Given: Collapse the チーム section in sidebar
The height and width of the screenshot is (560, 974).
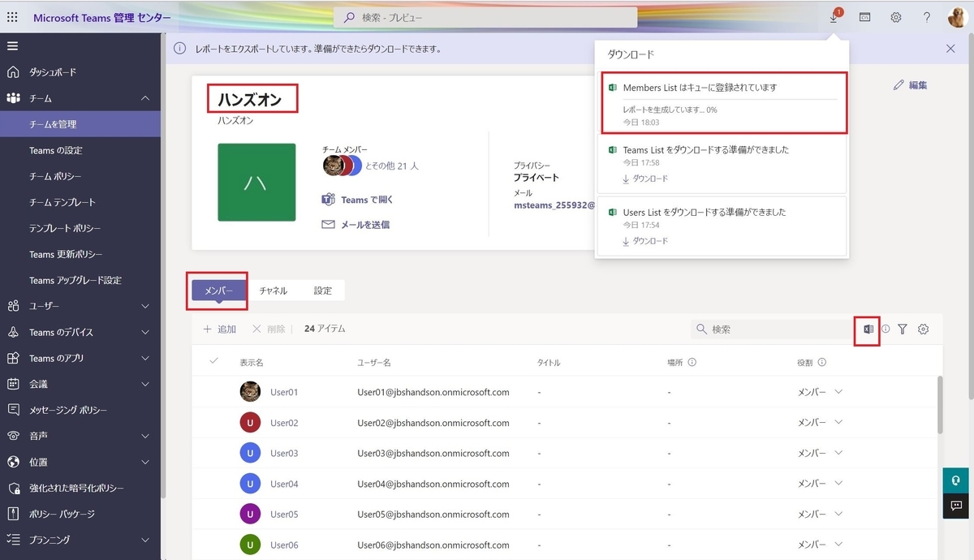Looking at the screenshot, I should 145,98.
